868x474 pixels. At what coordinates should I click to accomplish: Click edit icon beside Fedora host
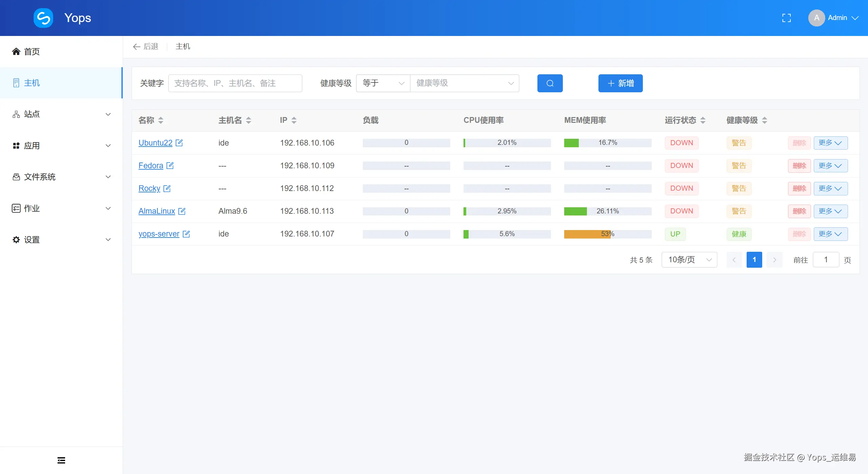pos(170,166)
